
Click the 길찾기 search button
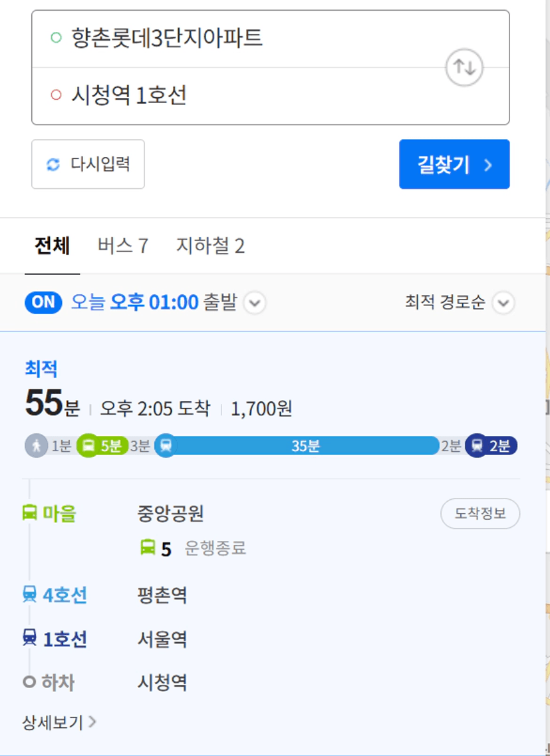(x=454, y=164)
